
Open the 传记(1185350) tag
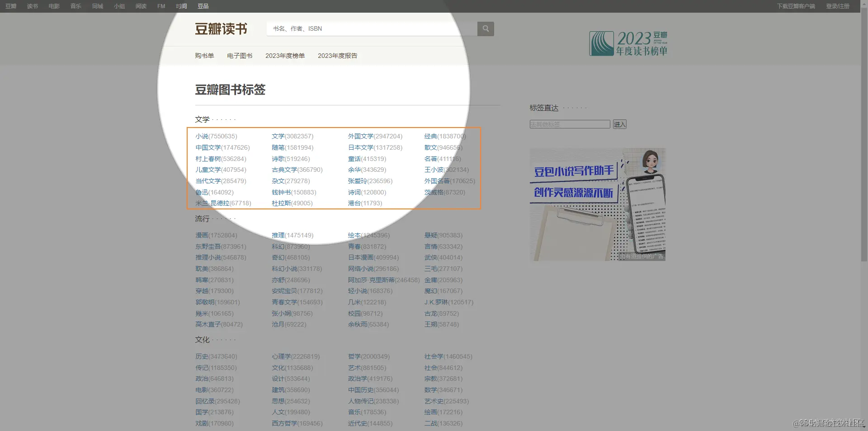click(x=216, y=368)
